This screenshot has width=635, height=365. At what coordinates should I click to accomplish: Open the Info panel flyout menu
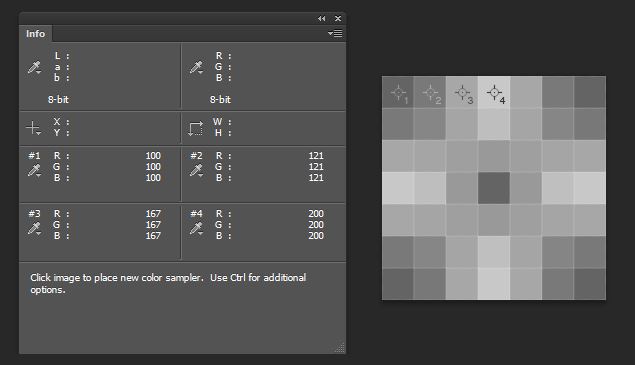[x=335, y=34]
